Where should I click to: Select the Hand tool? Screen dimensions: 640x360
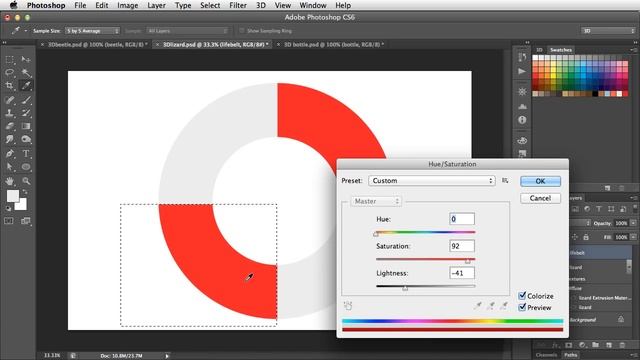pos(10,181)
